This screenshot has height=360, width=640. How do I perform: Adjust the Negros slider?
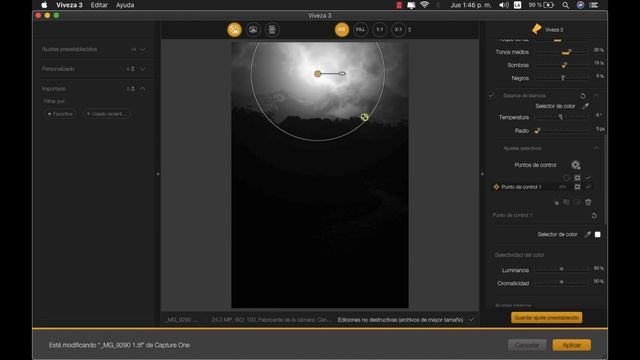(562, 78)
